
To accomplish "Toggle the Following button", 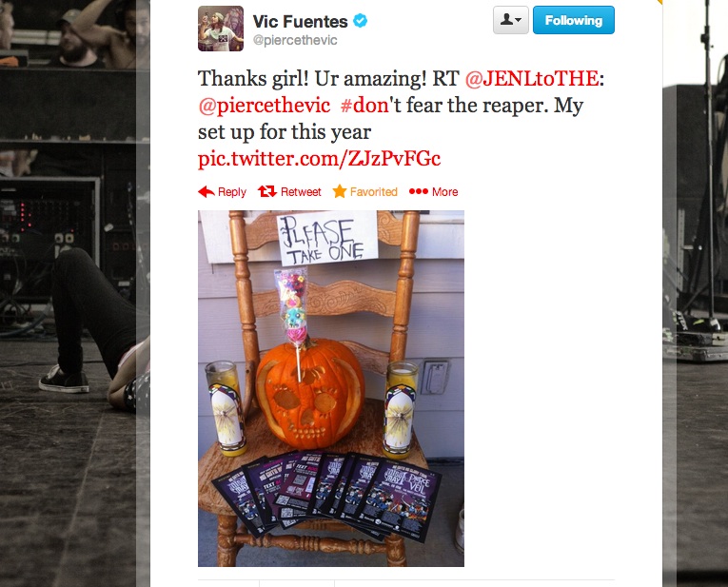I will 574,20.
